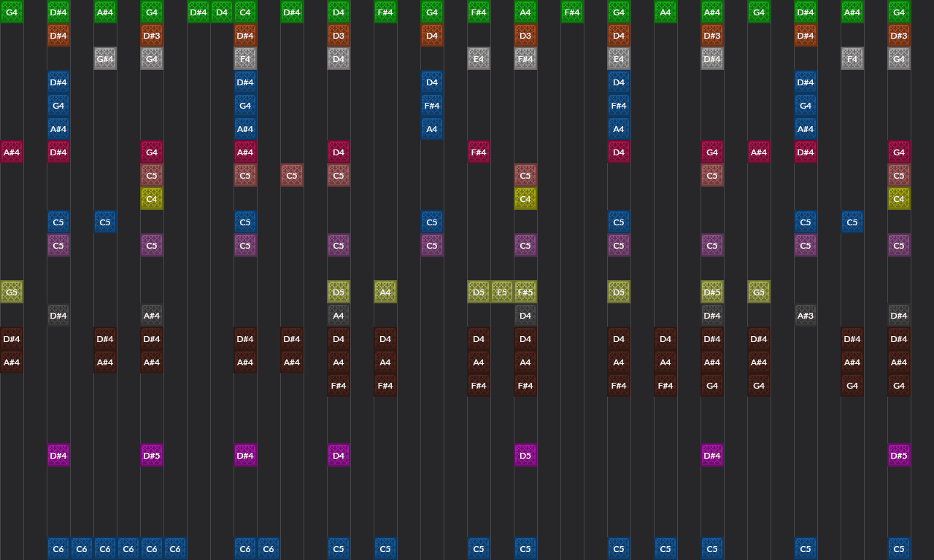Click a blue C6 note
Image resolution: width=934 pixels, height=560 pixels.
[58, 548]
